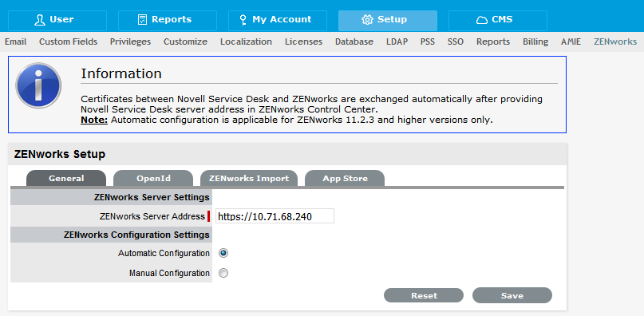Click the CMS cloud icon
This screenshot has height=316, width=644.
[481, 20]
